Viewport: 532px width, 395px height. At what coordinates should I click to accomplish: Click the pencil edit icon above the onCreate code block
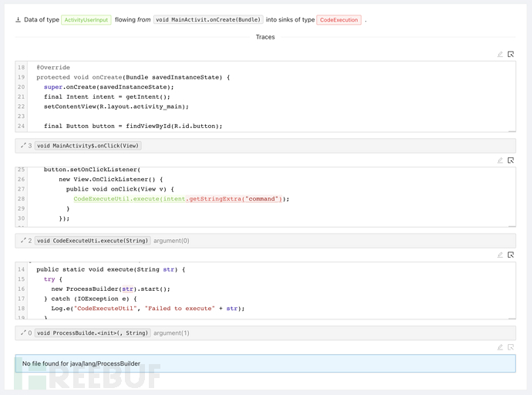pos(500,55)
